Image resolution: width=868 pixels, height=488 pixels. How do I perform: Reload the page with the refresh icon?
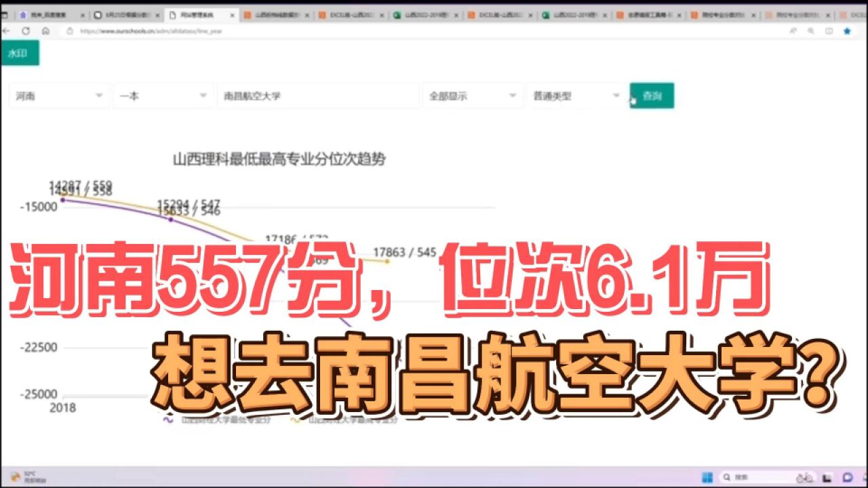click(26, 30)
